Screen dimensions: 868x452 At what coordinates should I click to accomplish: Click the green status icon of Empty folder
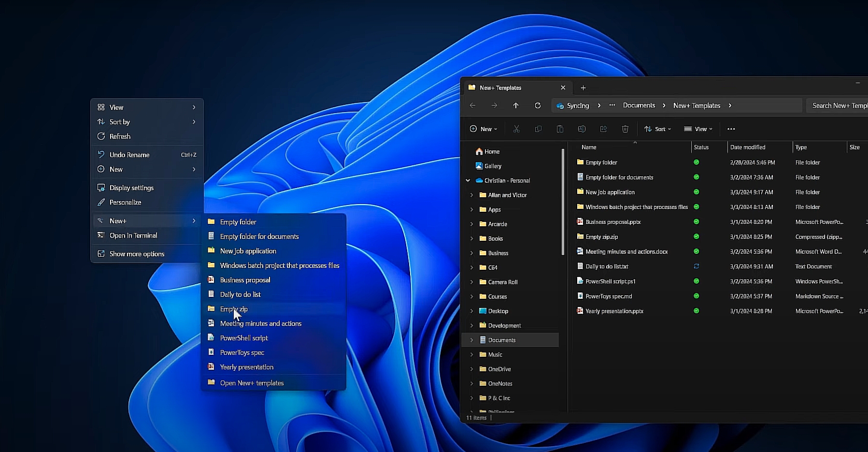pos(697,162)
